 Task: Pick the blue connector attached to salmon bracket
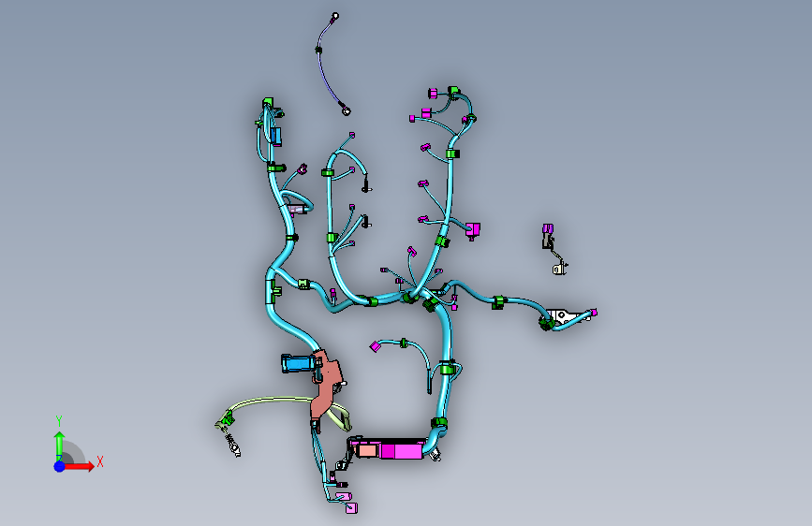pyautogui.click(x=298, y=362)
